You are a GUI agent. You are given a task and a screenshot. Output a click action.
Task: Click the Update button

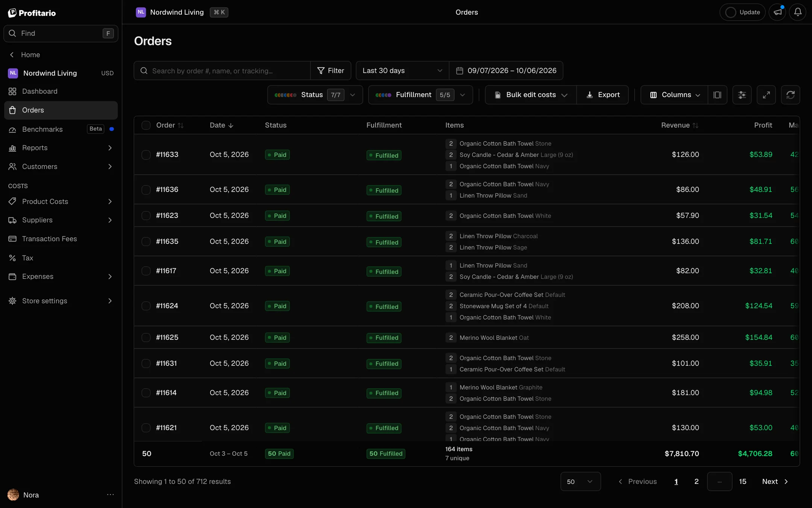point(742,12)
